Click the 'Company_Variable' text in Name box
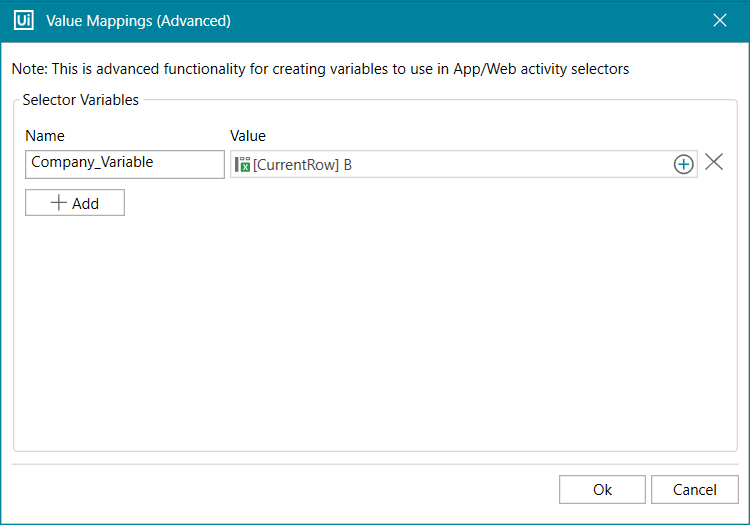 92,162
